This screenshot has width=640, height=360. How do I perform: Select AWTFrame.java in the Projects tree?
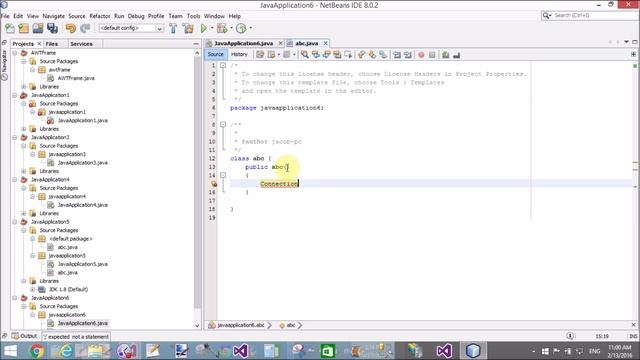coord(76,78)
